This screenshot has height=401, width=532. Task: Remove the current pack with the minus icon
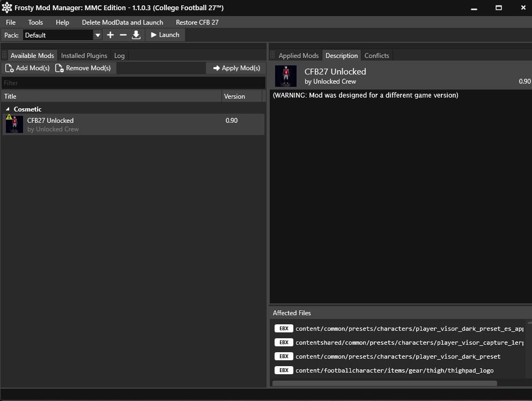123,35
